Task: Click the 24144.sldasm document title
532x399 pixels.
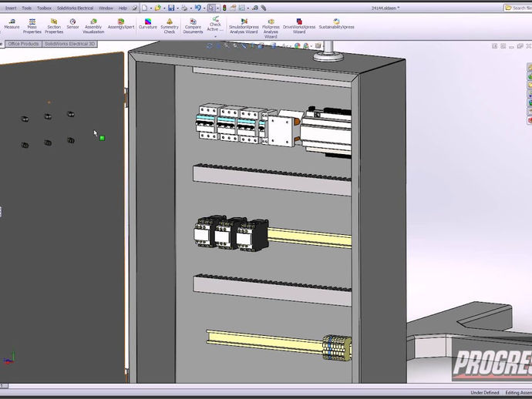Action: [385, 8]
